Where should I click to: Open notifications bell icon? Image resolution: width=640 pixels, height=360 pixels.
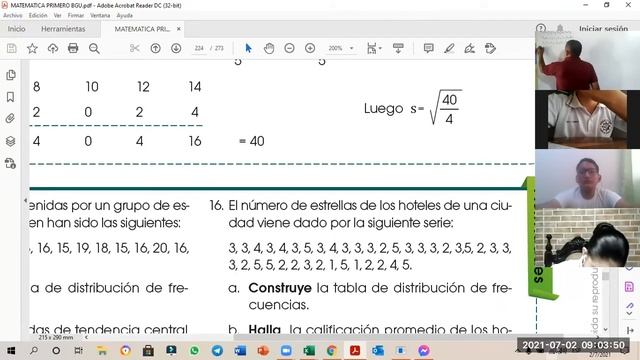[560, 28]
